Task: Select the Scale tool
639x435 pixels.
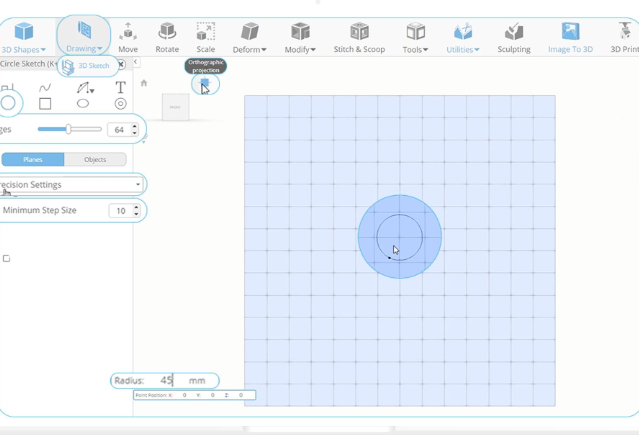Action: coord(206,38)
